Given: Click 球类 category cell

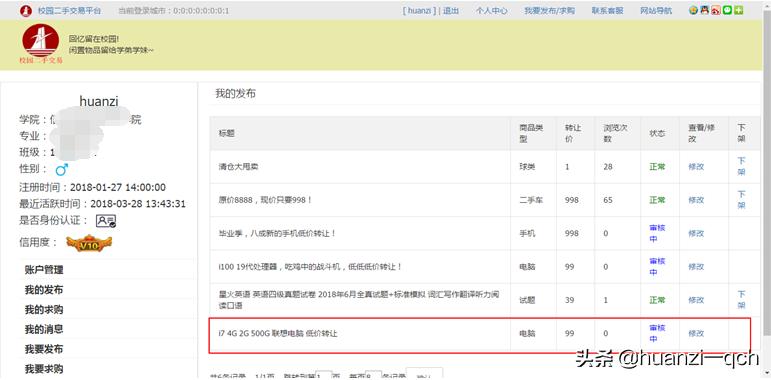Looking at the screenshot, I should 527,167.
